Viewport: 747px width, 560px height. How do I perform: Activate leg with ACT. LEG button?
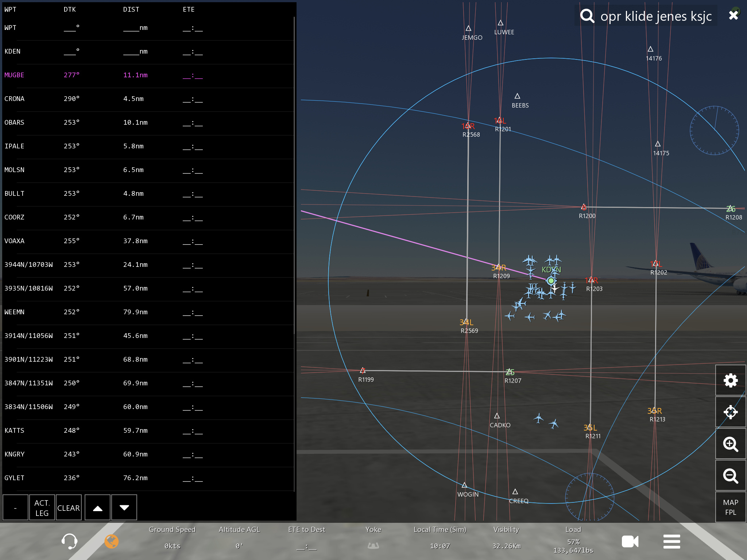(x=42, y=507)
